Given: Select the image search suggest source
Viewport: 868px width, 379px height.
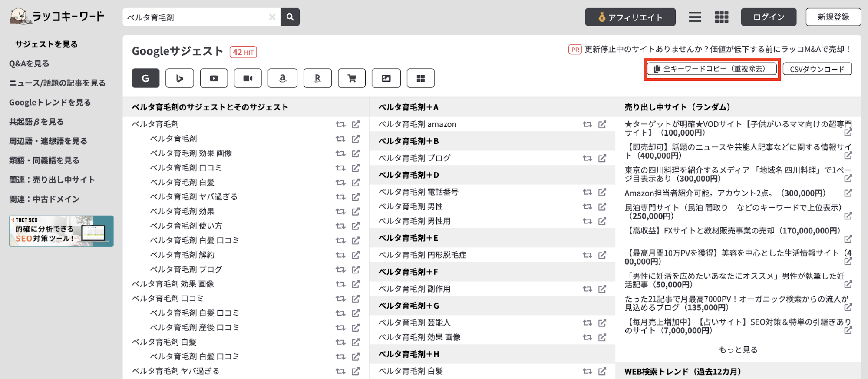Looking at the screenshot, I should click(x=386, y=78).
